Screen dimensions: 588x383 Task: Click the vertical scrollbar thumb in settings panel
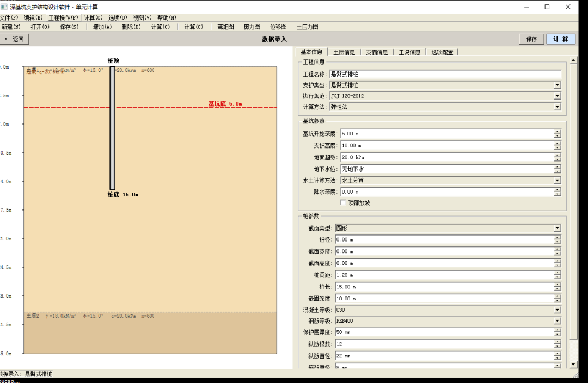pos(573,202)
